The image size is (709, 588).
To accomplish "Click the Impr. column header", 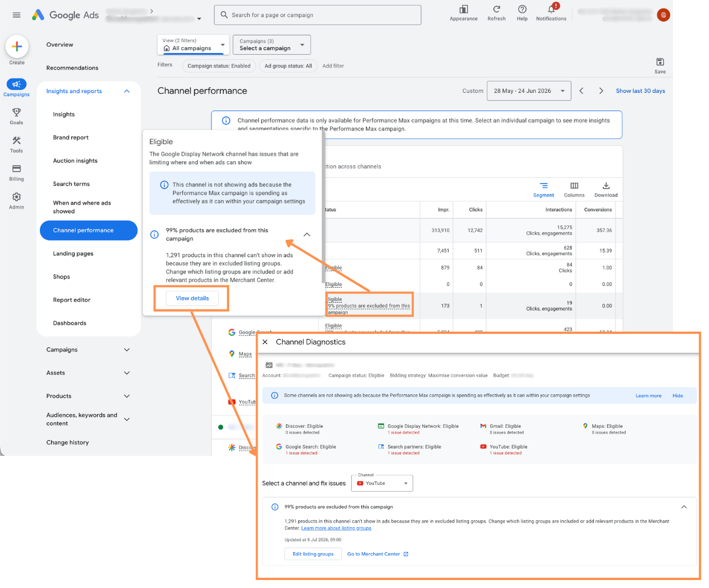I will tap(443, 210).
